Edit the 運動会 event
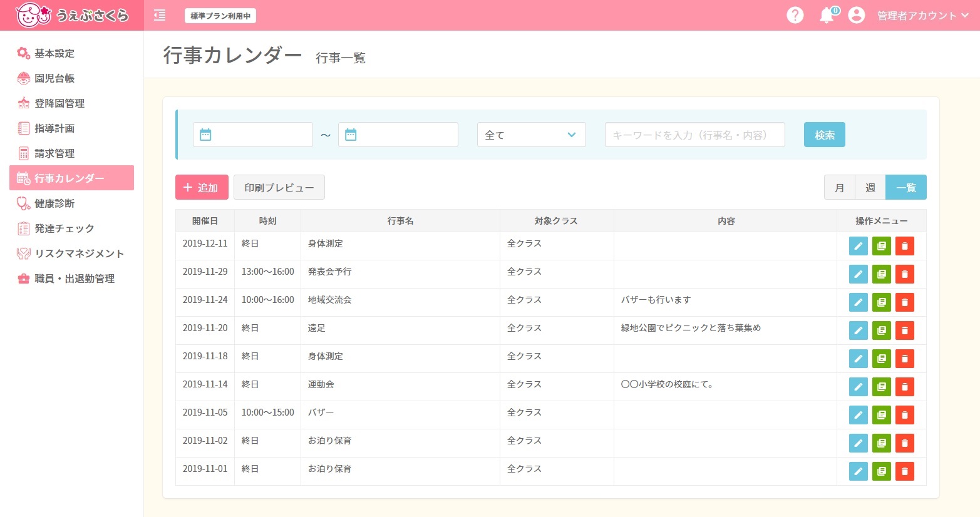980x517 pixels. (x=859, y=387)
